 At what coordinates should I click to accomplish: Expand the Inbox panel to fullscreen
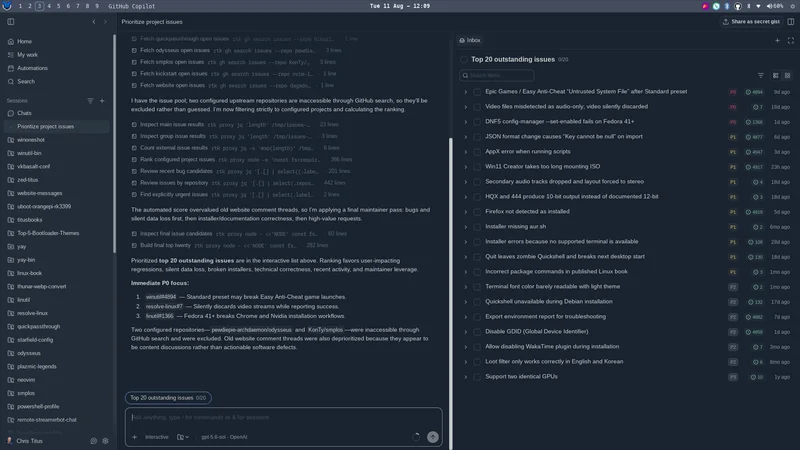click(791, 40)
